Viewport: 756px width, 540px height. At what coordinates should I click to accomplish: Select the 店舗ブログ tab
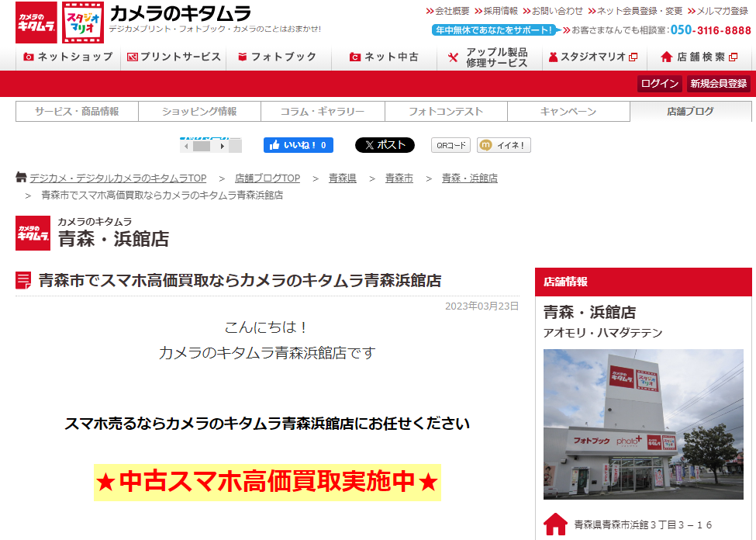[x=690, y=112]
